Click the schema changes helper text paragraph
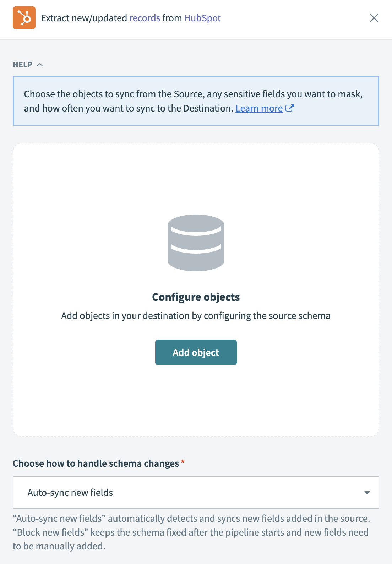The height and width of the screenshot is (564, 392). 191,532
